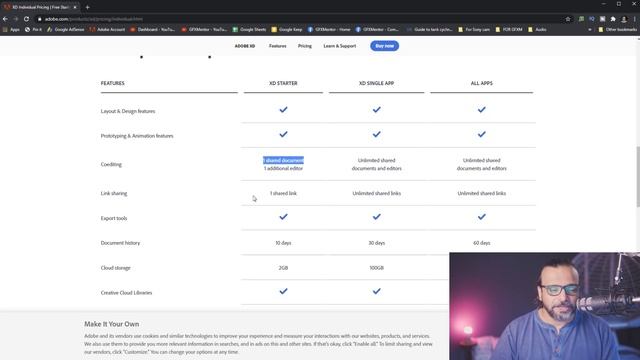Open the Learn & Support nav link
640x360 pixels.
tap(340, 46)
